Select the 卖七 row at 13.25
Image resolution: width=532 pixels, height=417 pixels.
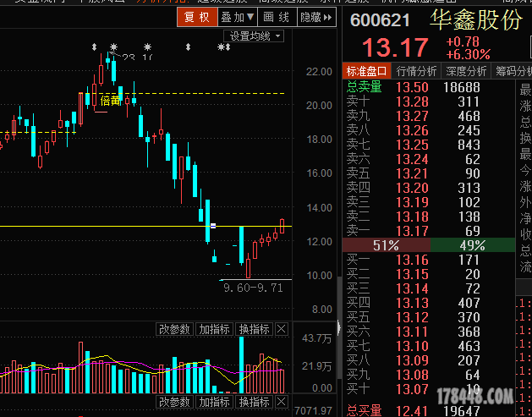(429, 145)
